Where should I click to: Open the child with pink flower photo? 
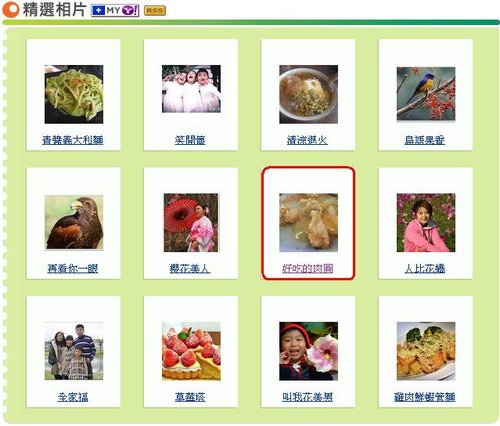coord(308,351)
